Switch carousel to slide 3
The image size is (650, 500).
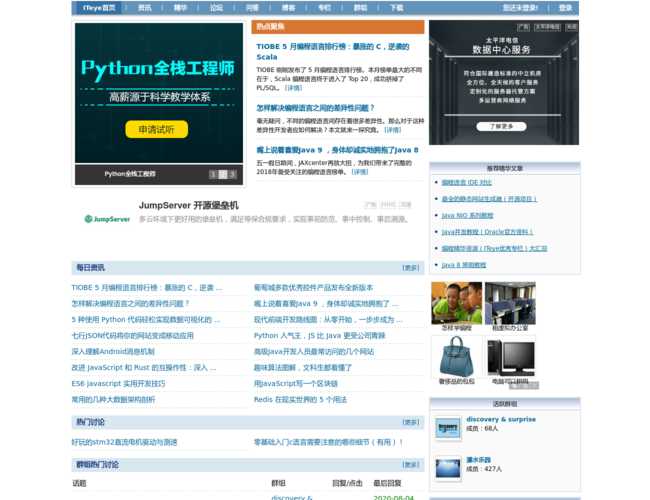(x=233, y=174)
